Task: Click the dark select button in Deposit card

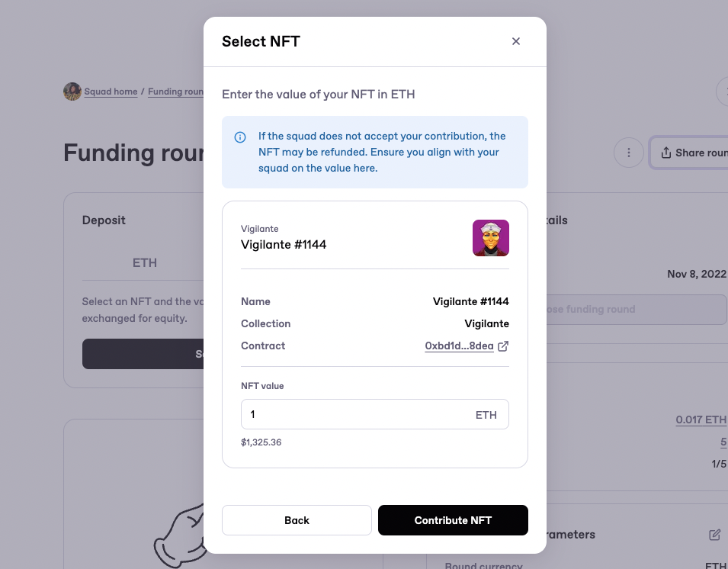Action: (143, 354)
